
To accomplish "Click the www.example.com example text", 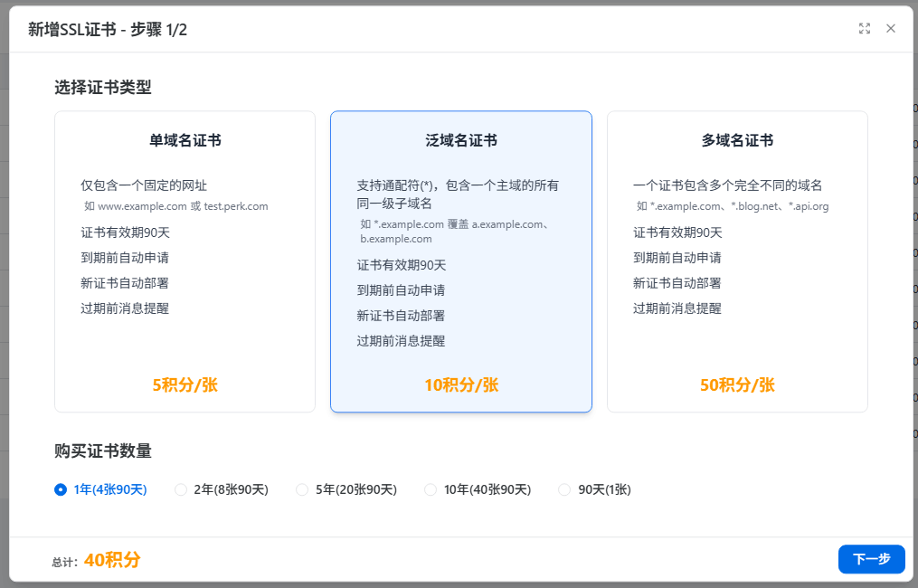I will pyautogui.click(x=136, y=206).
